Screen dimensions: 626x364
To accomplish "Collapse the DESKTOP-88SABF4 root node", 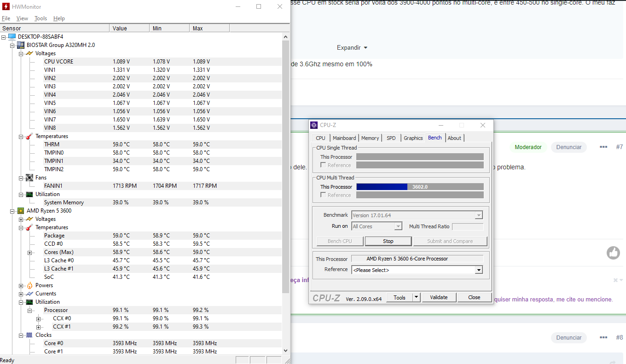I will [4, 37].
